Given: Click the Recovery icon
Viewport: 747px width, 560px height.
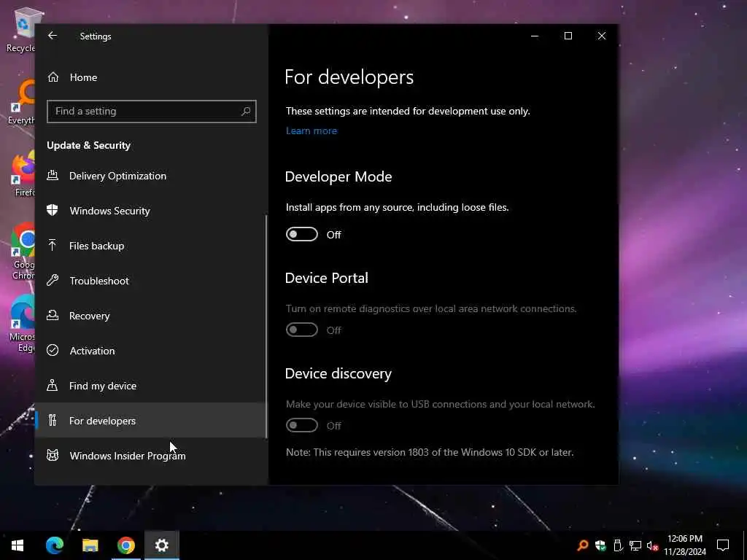Looking at the screenshot, I should pyautogui.click(x=53, y=315).
